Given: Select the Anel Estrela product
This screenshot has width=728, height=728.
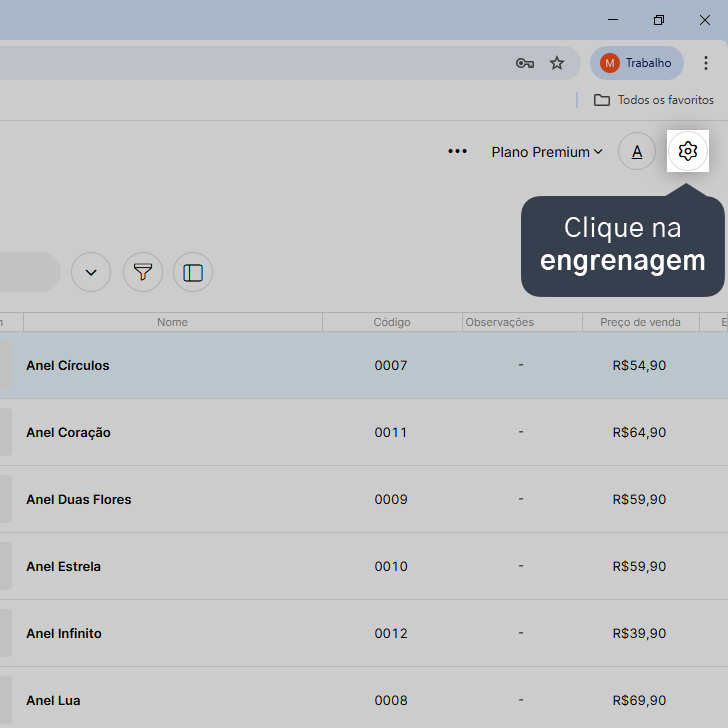Looking at the screenshot, I should coord(64,566).
